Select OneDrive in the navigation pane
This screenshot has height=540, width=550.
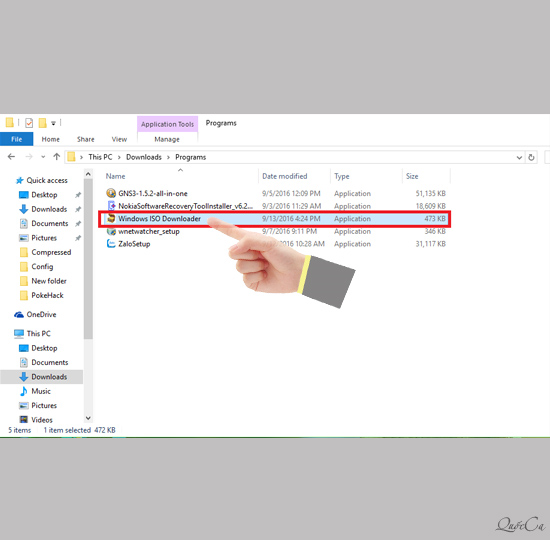click(x=41, y=314)
